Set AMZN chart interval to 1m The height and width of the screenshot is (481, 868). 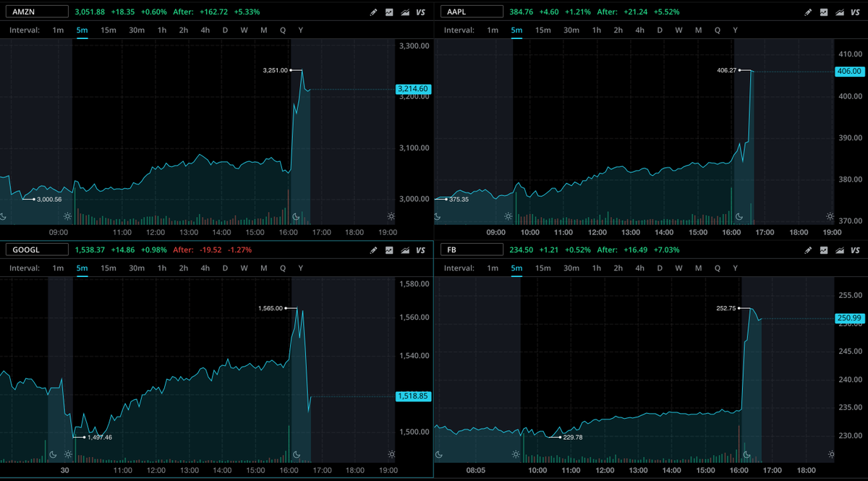[58, 30]
